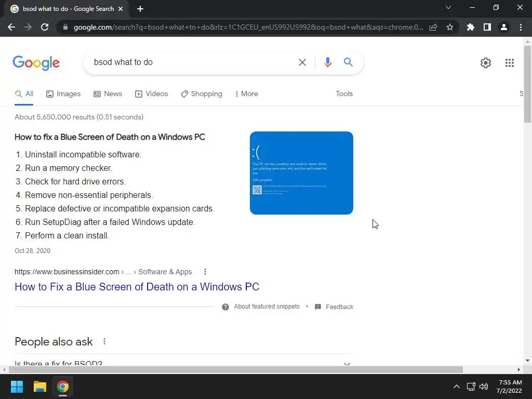Screen dimensions: 532x399
Task: Open the tab search dropdown arrow
Action: coord(448,7)
